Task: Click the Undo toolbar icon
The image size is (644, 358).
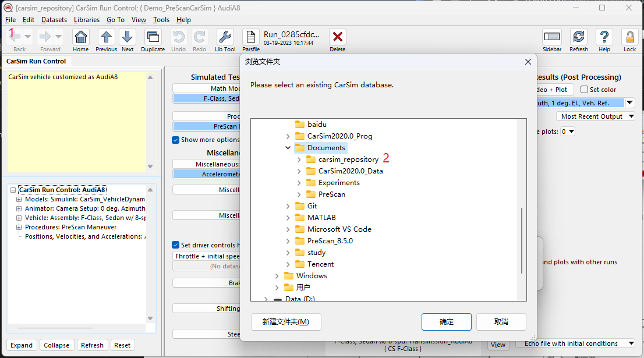Action: pos(178,37)
